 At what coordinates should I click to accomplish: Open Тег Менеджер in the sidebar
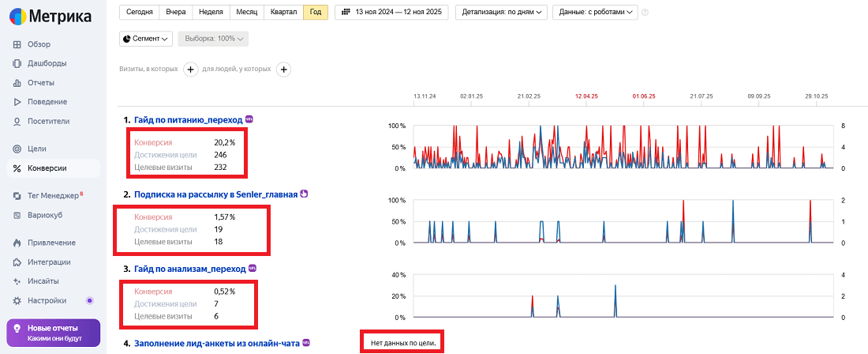[52, 195]
